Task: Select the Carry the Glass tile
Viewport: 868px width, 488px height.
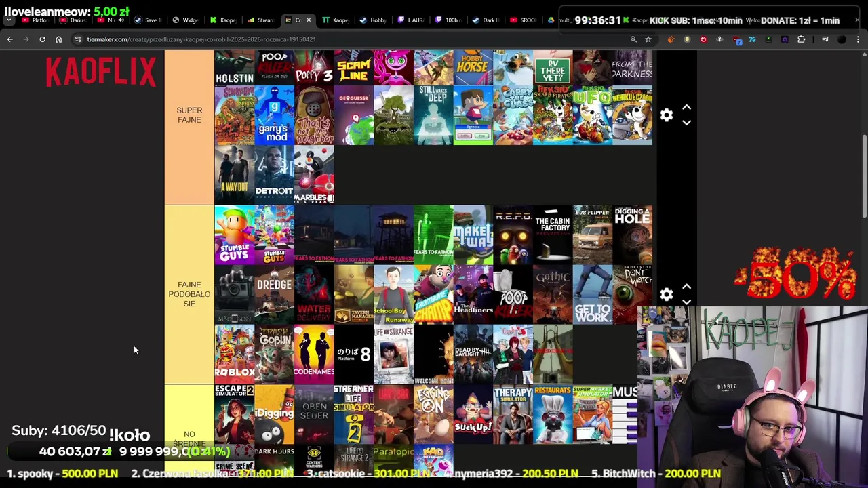Action: pos(513,115)
